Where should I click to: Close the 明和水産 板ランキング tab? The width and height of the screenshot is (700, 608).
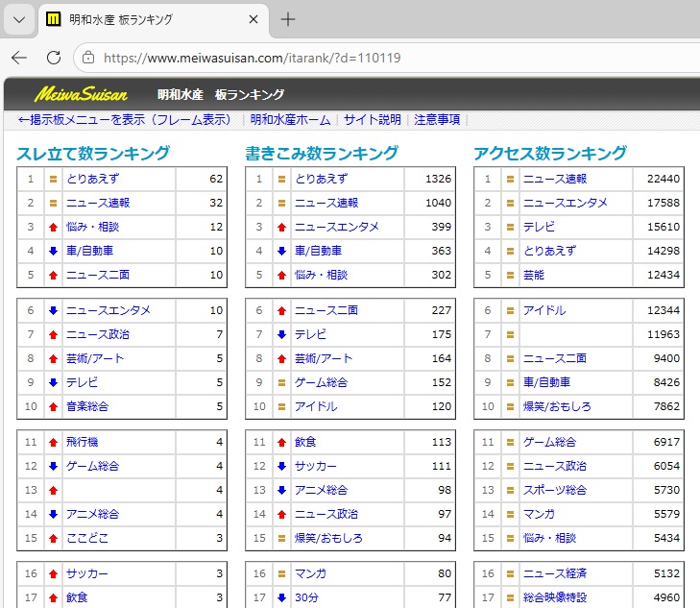pos(253,19)
